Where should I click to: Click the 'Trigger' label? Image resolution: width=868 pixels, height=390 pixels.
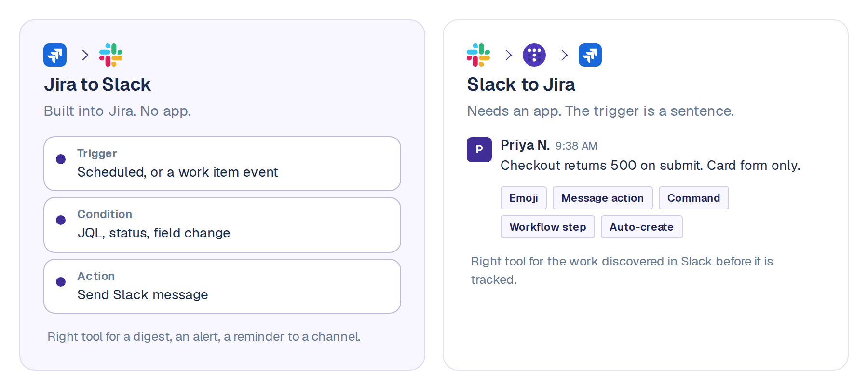click(97, 153)
